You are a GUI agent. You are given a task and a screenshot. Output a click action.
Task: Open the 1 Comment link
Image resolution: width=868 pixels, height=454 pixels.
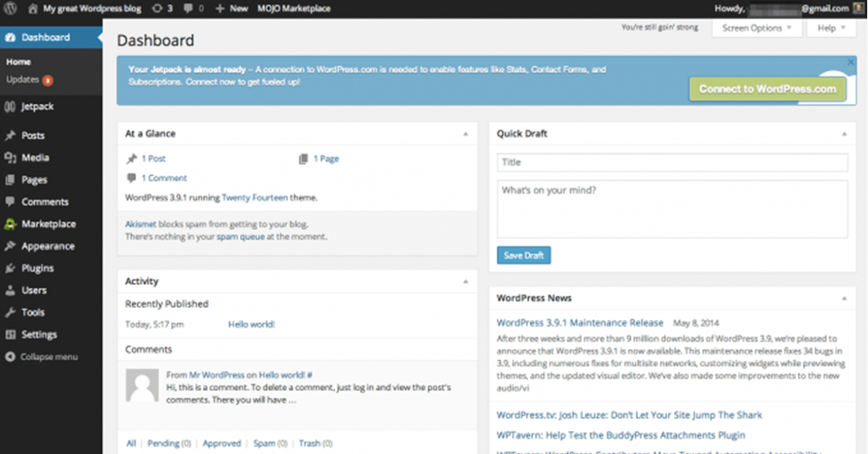pyautogui.click(x=164, y=177)
